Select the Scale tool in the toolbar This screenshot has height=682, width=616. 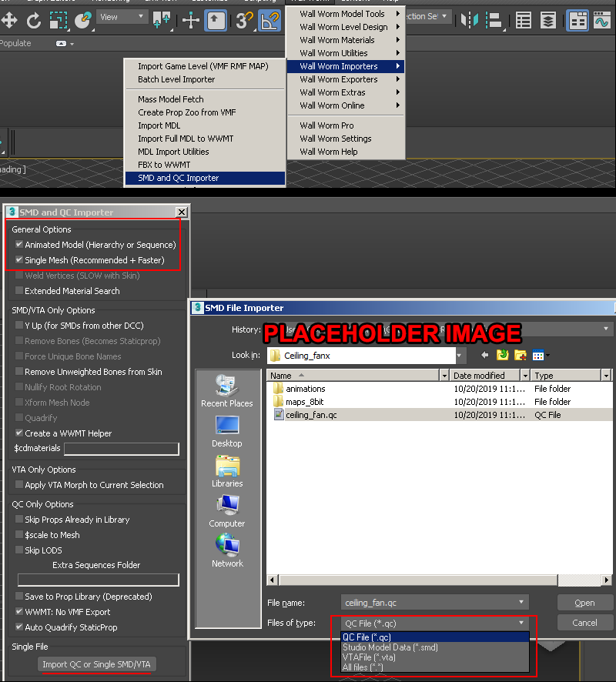tap(59, 20)
